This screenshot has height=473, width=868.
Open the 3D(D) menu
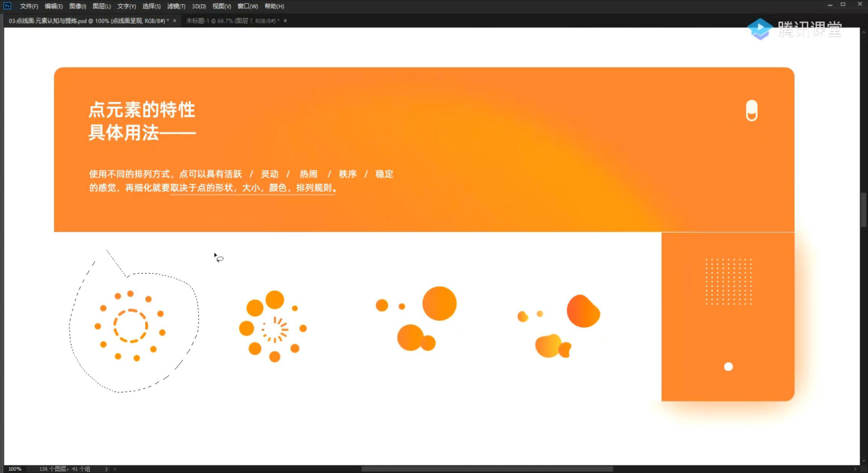tap(198, 6)
